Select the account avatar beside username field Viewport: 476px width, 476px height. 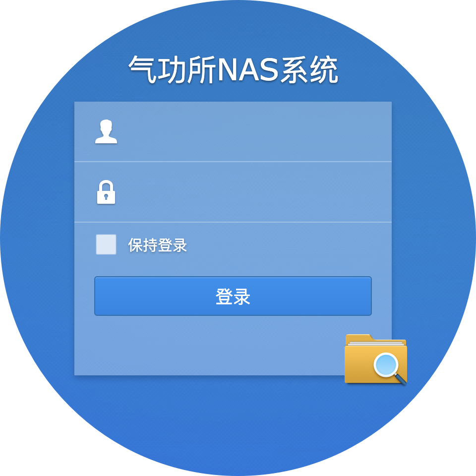pos(106,131)
